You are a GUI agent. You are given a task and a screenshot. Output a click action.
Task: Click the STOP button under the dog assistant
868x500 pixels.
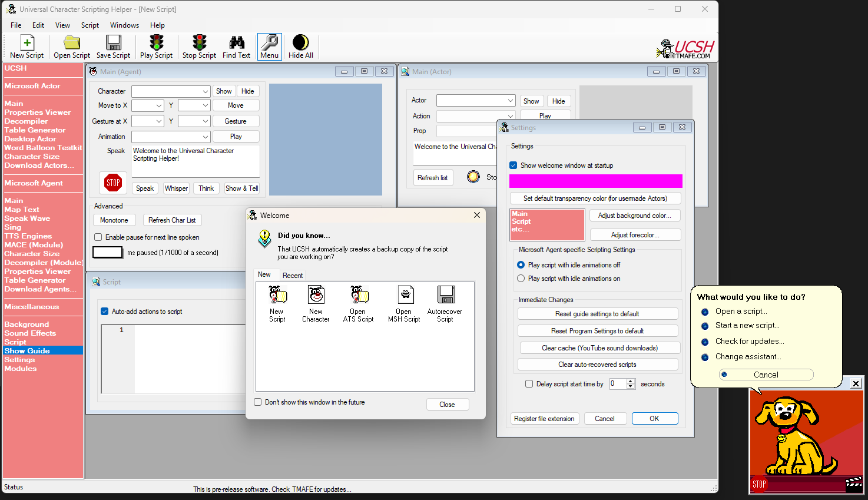[759, 485]
